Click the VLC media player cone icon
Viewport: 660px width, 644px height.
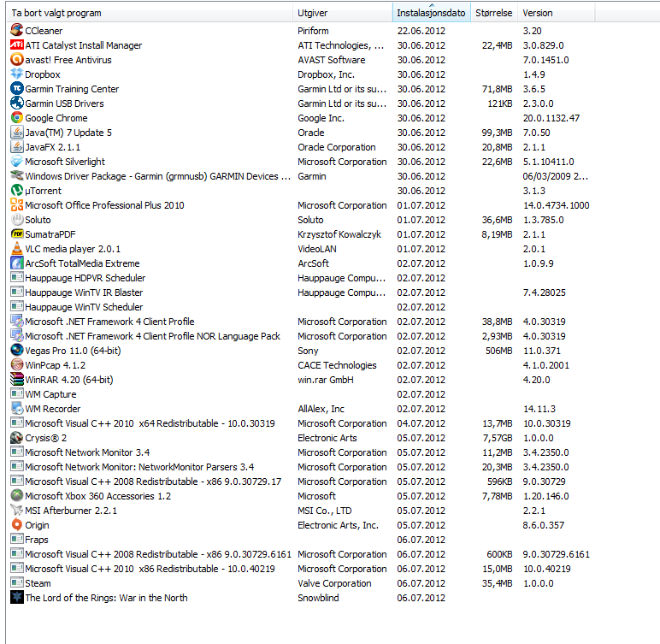[17, 248]
